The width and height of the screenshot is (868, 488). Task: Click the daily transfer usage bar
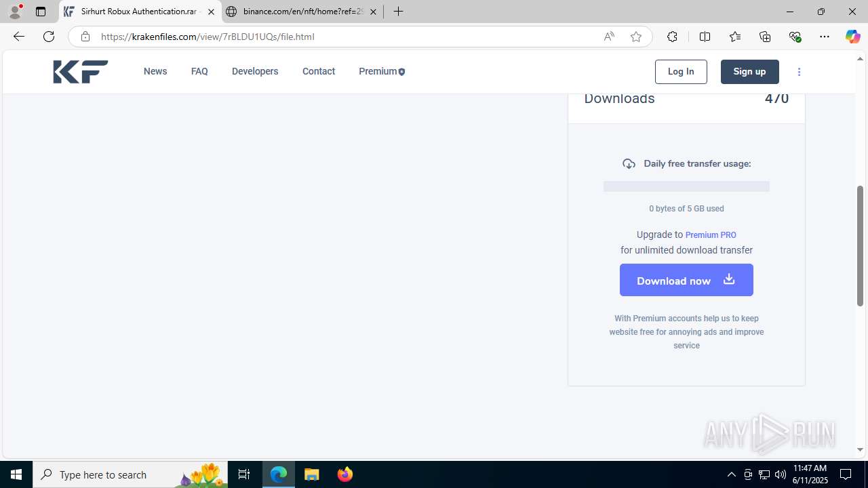(x=686, y=186)
